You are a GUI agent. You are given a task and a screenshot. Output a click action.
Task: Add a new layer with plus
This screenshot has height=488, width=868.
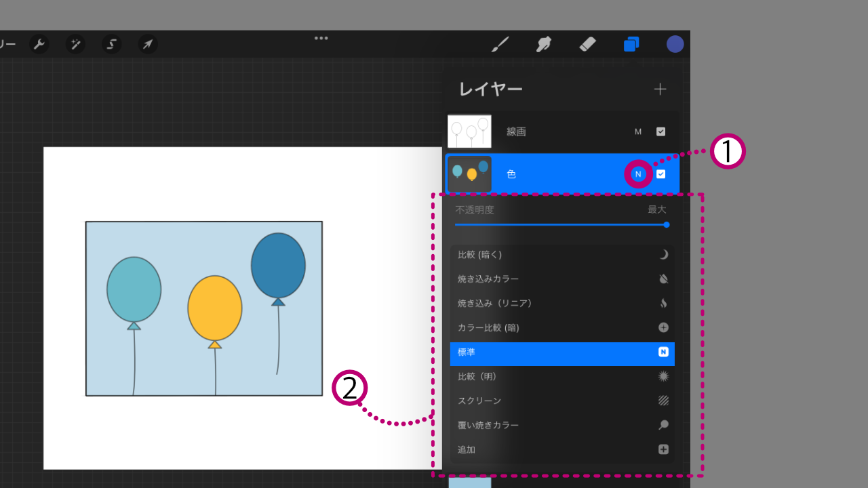point(660,89)
